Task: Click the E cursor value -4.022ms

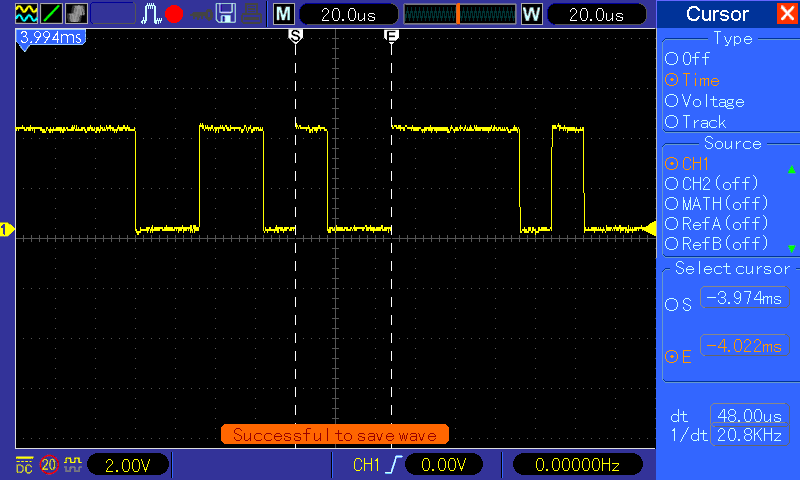Action: [744, 346]
